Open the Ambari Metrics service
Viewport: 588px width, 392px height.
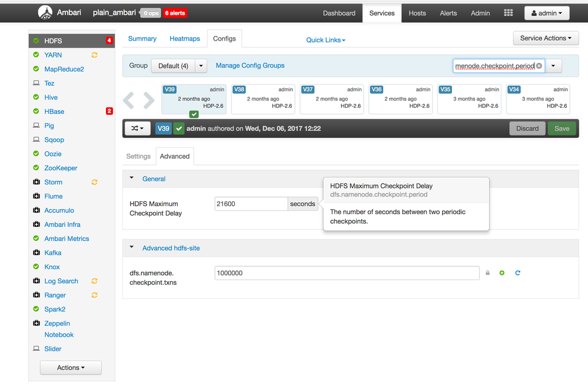[67, 238]
